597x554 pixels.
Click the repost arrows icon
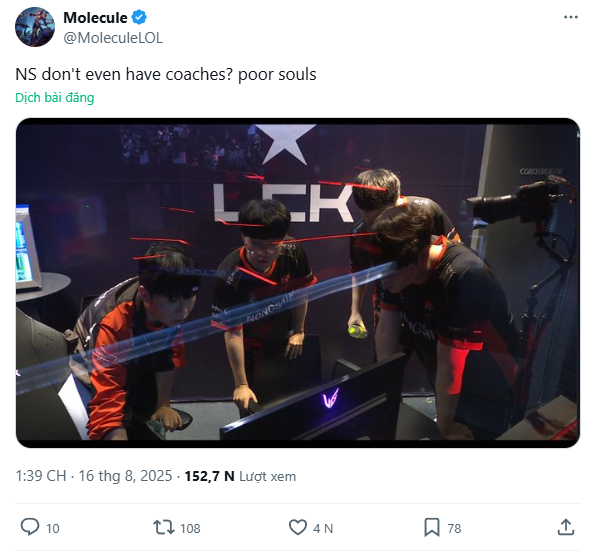[164, 528]
